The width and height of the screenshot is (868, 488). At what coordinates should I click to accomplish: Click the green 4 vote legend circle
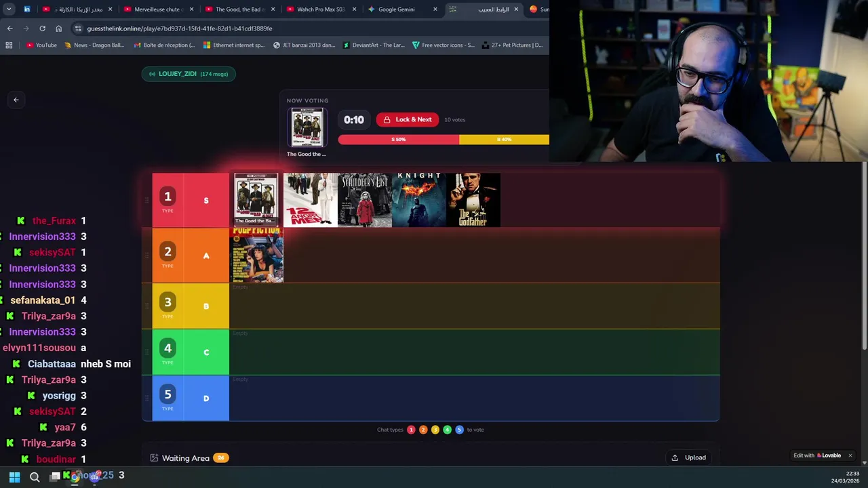tap(447, 430)
